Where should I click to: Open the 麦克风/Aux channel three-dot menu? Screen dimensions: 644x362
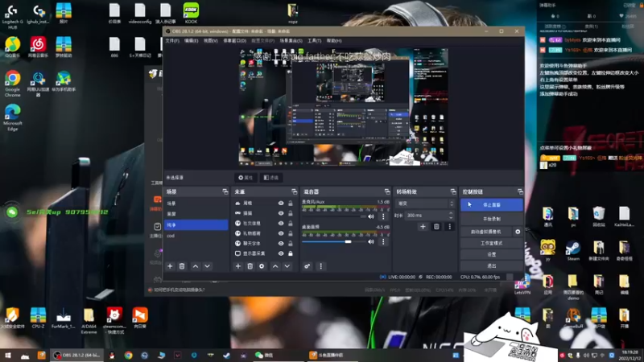383,216
